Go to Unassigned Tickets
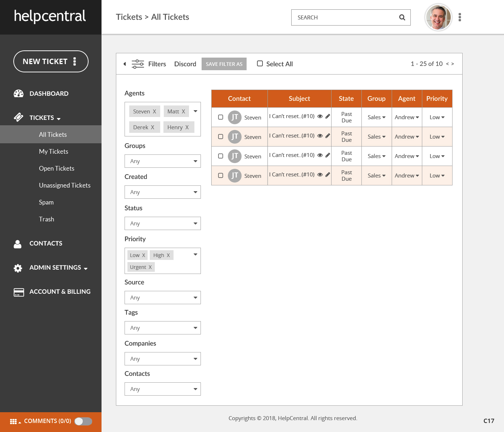Image resolution: width=504 pixels, height=432 pixels. pos(64,185)
